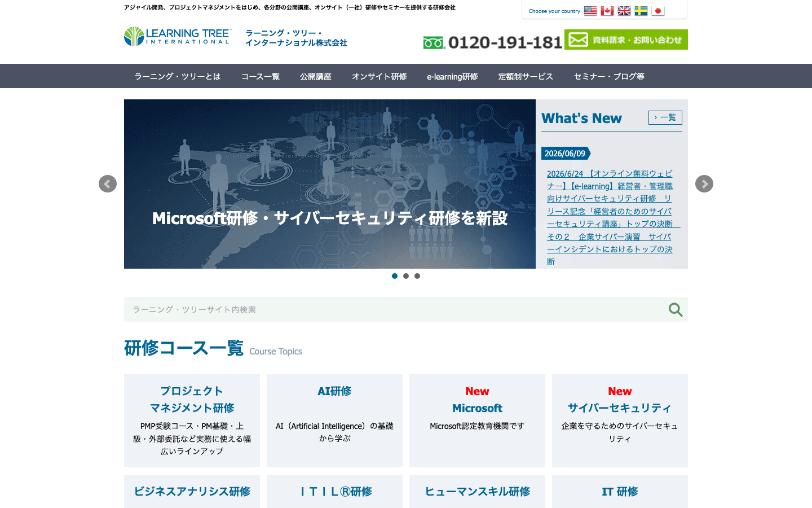Click the Learning Tree International logo
This screenshot has width=812, height=508.
[178, 36]
